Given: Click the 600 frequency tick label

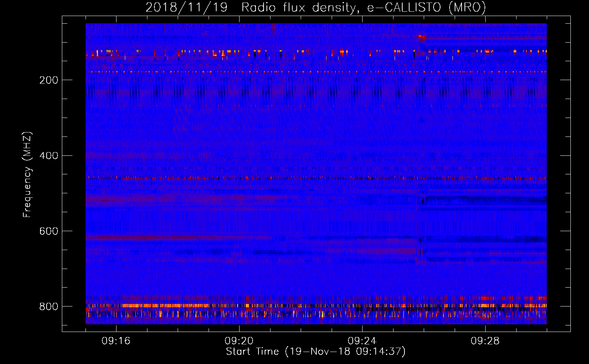Looking at the screenshot, I should 49,232.
